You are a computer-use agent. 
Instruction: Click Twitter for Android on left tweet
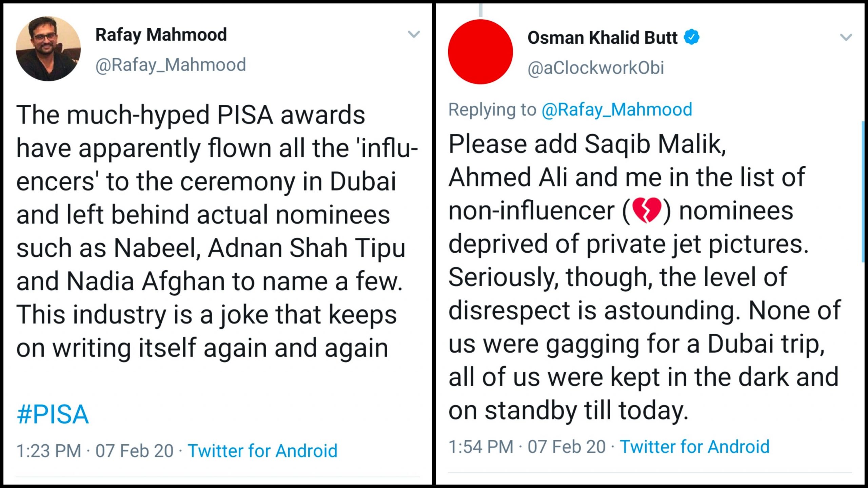pos(263,451)
